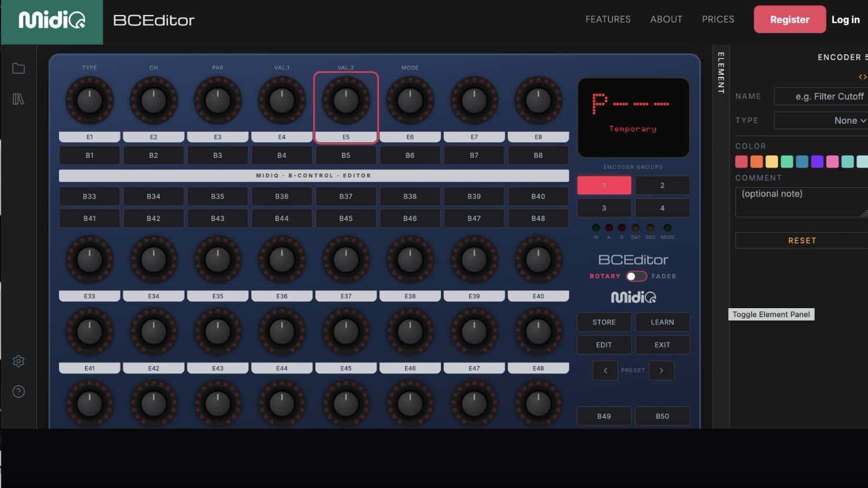Open the Features menu item
The height and width of the screenshot is (488, 868).
(x=608, y=19)
